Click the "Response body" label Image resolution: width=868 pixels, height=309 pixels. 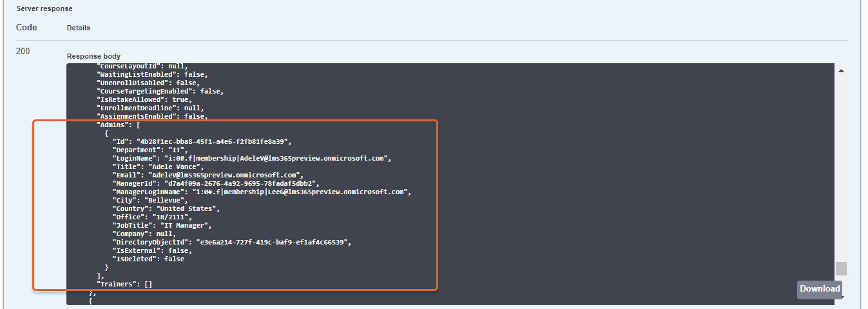[x=93, y=56]
